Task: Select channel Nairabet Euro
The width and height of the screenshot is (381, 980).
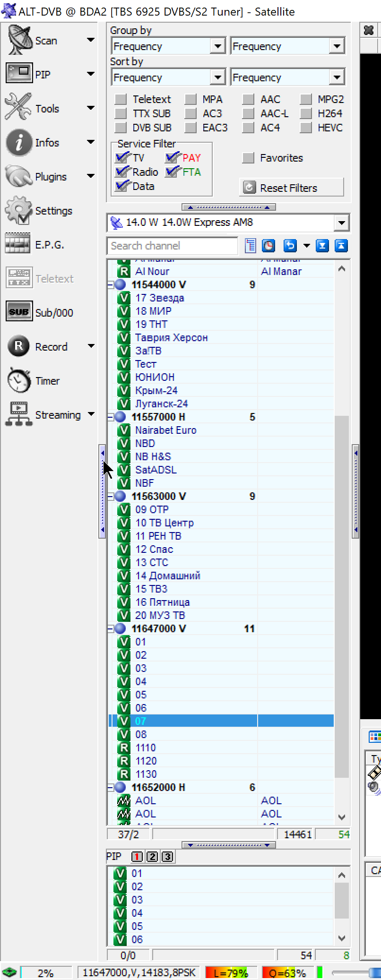Action: pyautogui.click(x=165, y=430)
